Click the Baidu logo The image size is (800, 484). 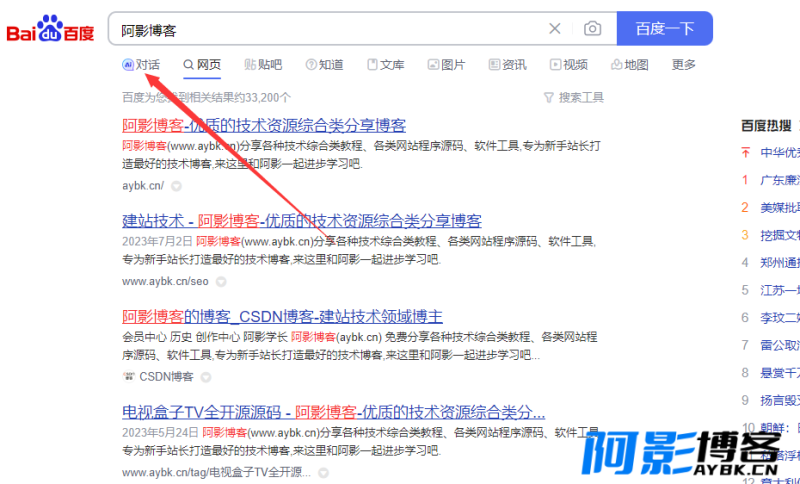click(50, 29)
